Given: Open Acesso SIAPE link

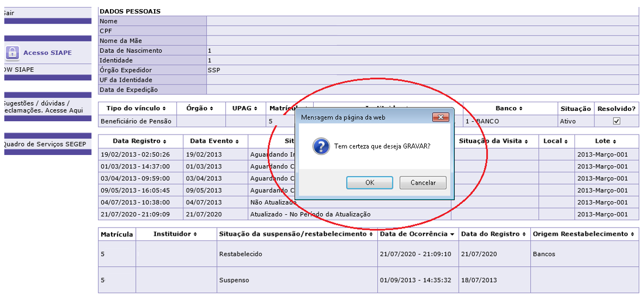Looking at the screenshot, I should (47, 53).
